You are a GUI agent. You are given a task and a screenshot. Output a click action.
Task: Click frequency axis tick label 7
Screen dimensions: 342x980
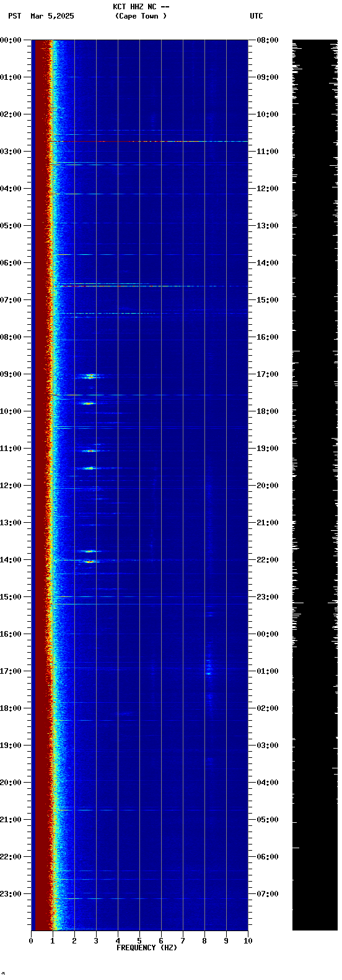(183, 941)
